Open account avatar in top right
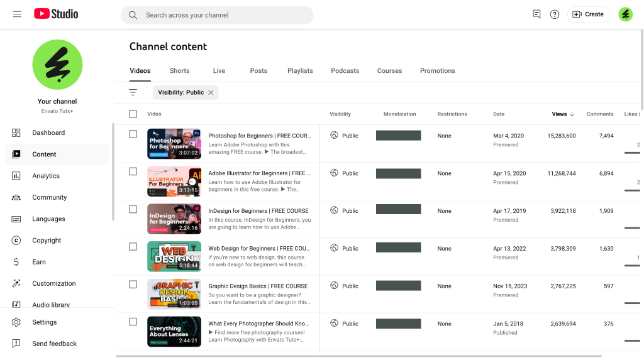The height and width of the screenshot is (358, 644). coord(626,14)
